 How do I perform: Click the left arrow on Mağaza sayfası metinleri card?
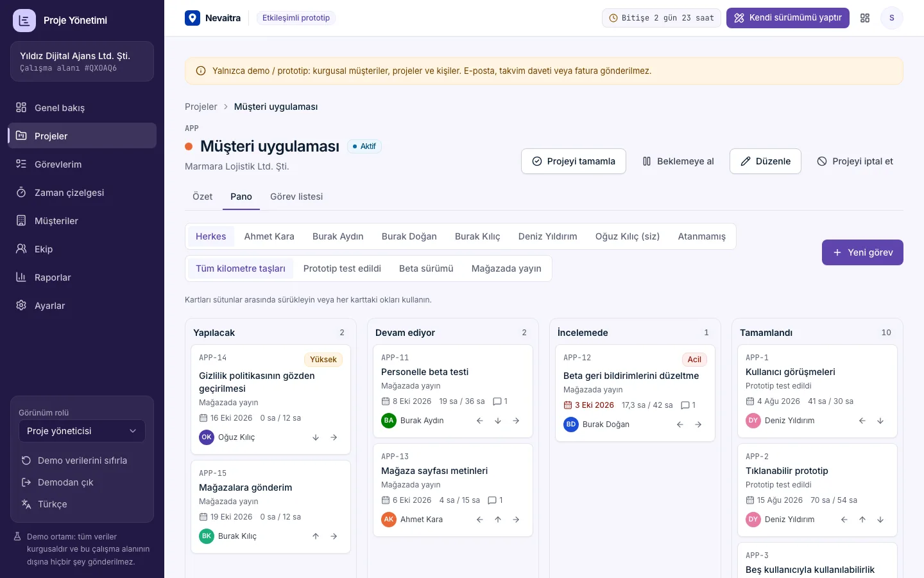pos(480,520)
